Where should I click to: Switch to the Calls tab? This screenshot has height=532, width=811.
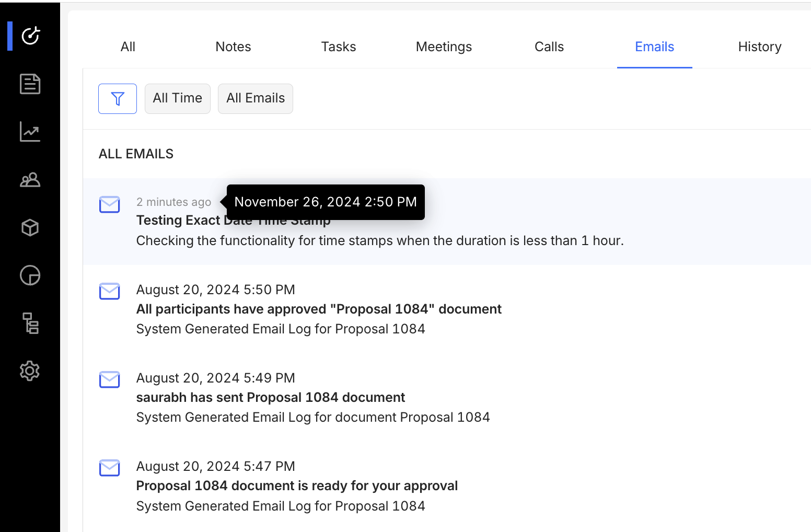tap(549, 47)
